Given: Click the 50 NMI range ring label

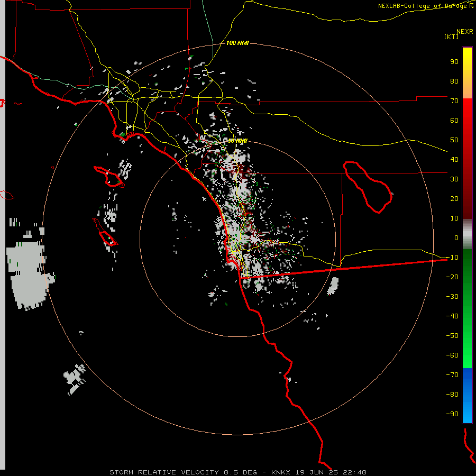Looking at the screenshot, I should tap(237, 141).
